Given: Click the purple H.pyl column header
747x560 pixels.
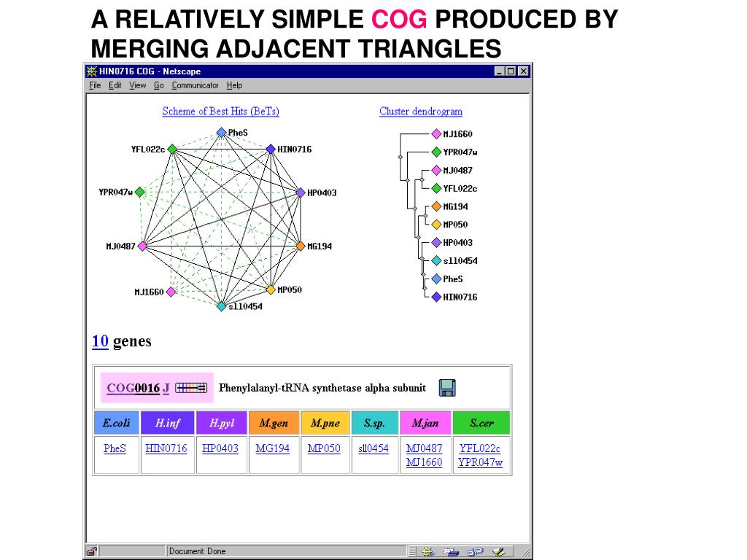Looking at the screenshot, I should click(x=222, y=423).
